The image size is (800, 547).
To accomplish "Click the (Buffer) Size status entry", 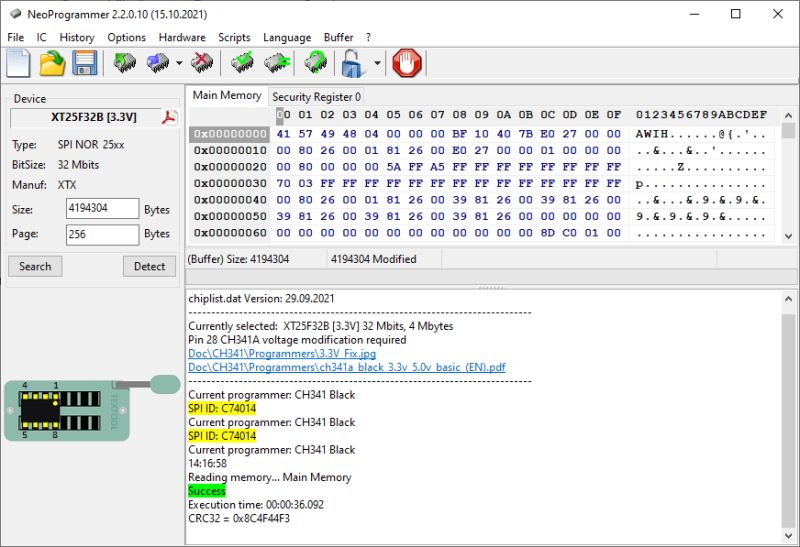I will [238, 259].
